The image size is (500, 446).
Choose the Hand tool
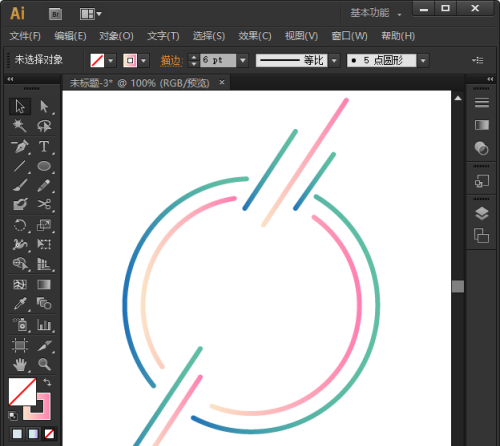point(20,364)
